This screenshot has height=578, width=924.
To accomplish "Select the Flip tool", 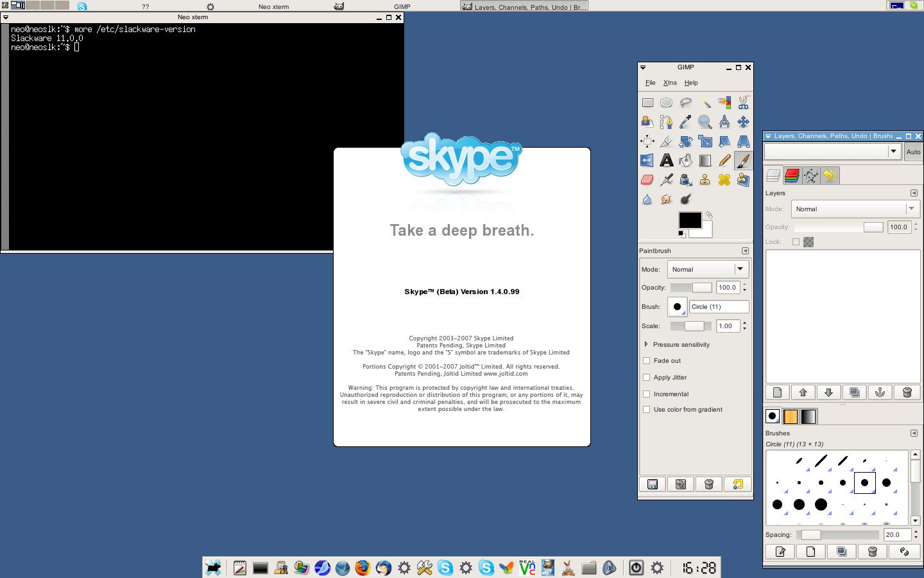I will (647, 161).
